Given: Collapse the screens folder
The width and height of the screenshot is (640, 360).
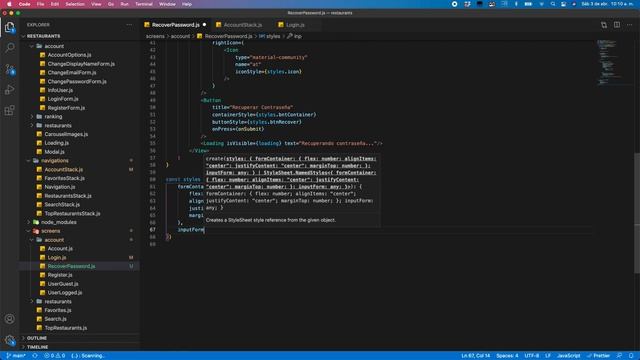Looking at the screenshot, I should point(51,231).
